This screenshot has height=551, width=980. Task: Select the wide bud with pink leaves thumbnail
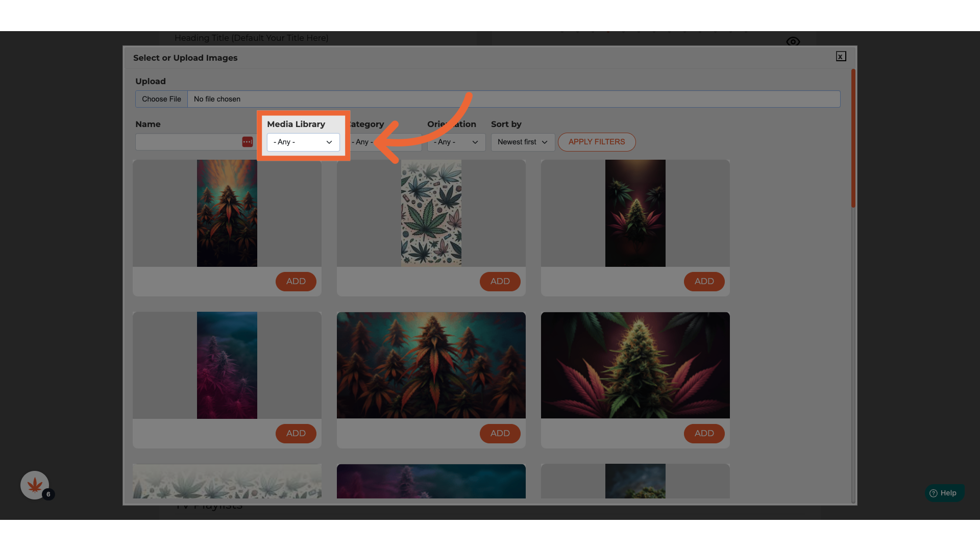(x=635, y=365)
